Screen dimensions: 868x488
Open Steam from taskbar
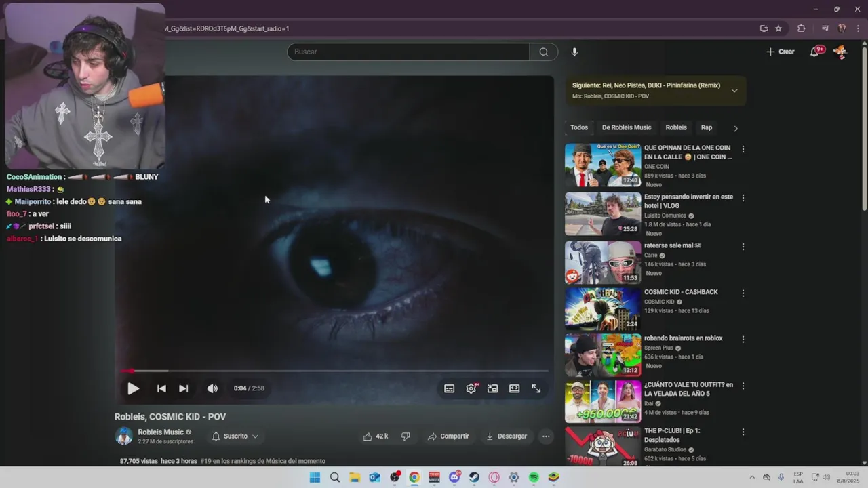coord(474,477)
